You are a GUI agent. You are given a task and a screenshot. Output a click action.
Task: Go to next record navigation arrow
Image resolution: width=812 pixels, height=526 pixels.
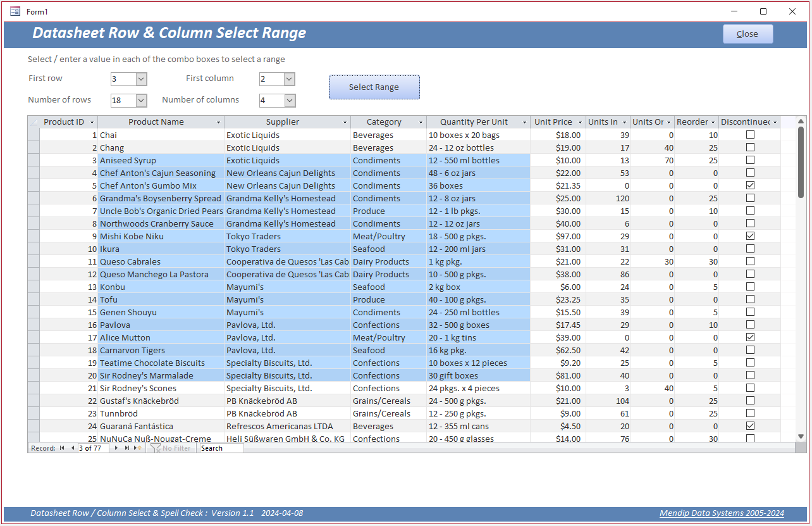pyautogui.click(x=116, y=448)
